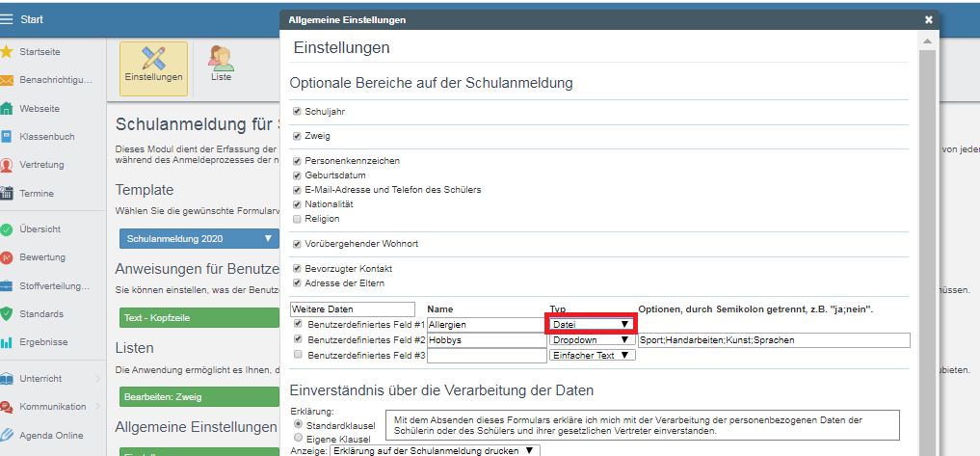Enable the Religion checkbox

297,219
